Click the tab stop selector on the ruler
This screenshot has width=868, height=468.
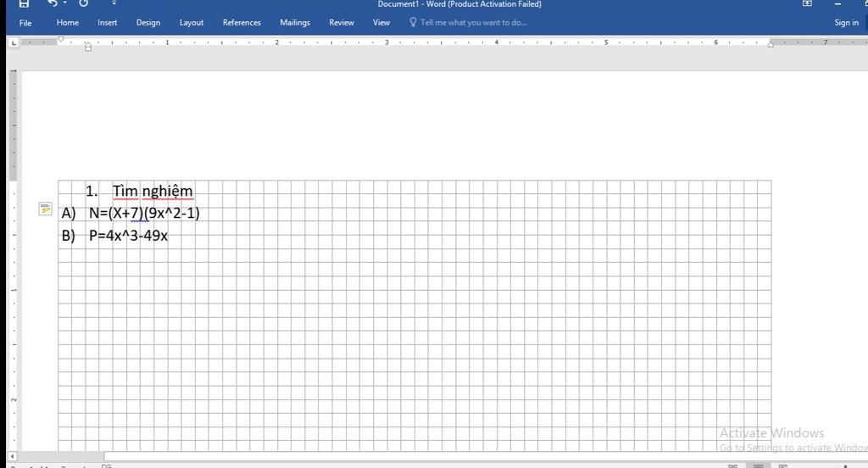click(14, 42)
